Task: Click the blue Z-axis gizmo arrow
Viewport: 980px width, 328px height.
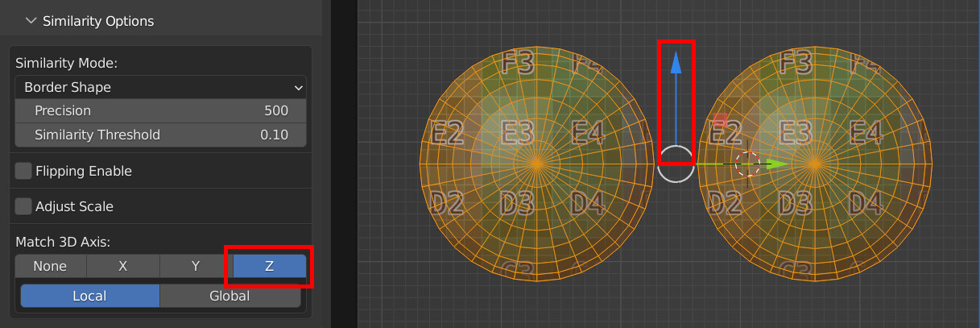Action: pos(676,63)
